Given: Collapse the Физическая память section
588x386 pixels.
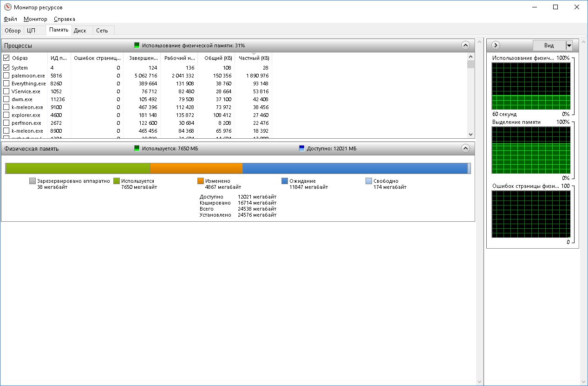Looking at the screenshot, I should (x=465, y=148).
